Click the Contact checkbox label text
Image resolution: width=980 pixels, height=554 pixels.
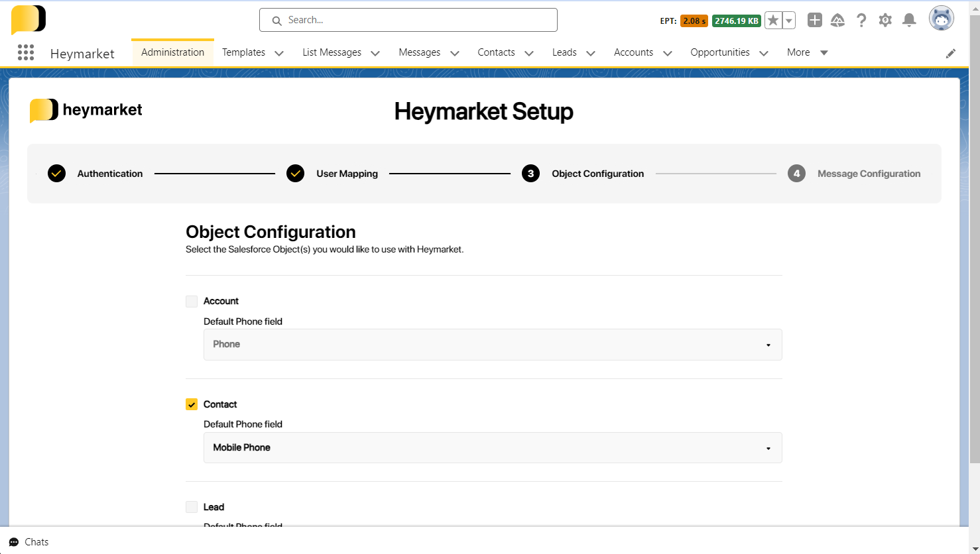click(220, 404)
